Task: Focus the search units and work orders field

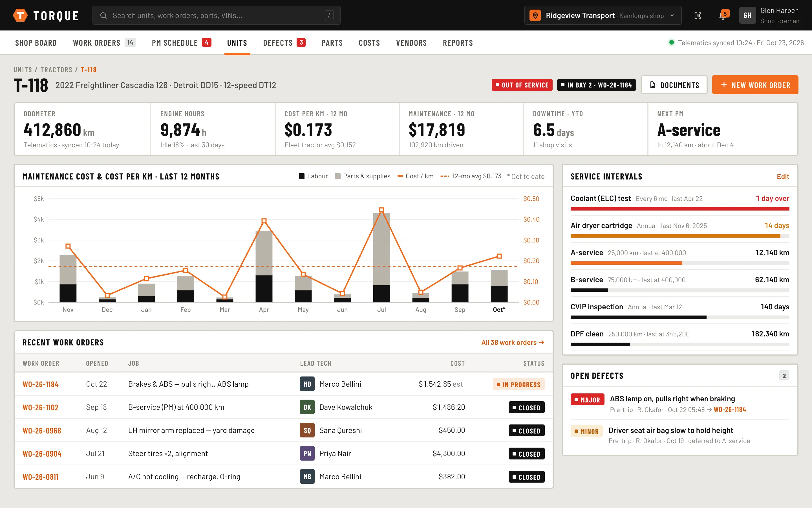Action: click(x=217, y=16)
